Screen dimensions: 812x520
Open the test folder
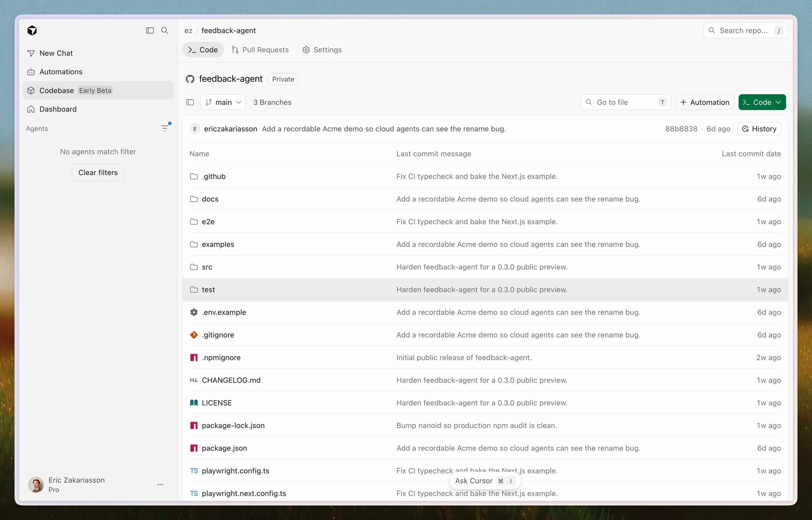(x=209, y=290)
